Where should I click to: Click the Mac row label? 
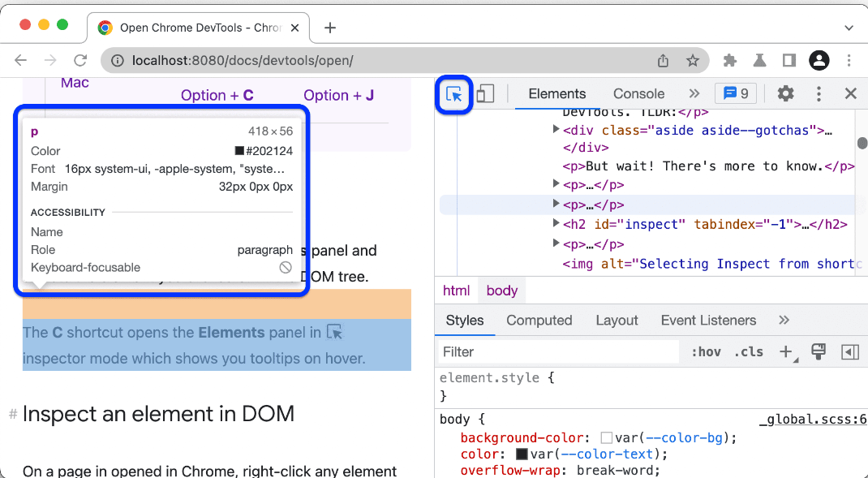click(x=75, y=83)
